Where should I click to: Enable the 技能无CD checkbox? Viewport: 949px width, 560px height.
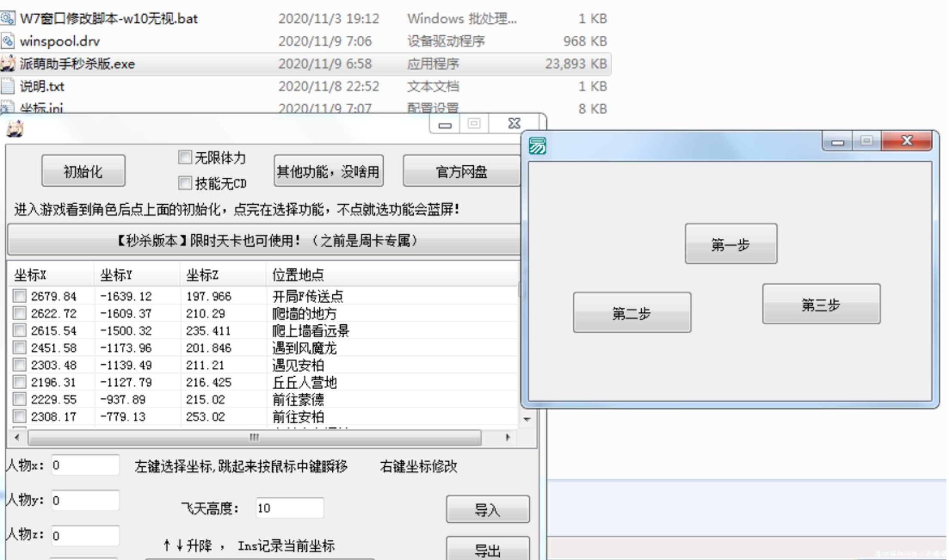coord(185,183)
